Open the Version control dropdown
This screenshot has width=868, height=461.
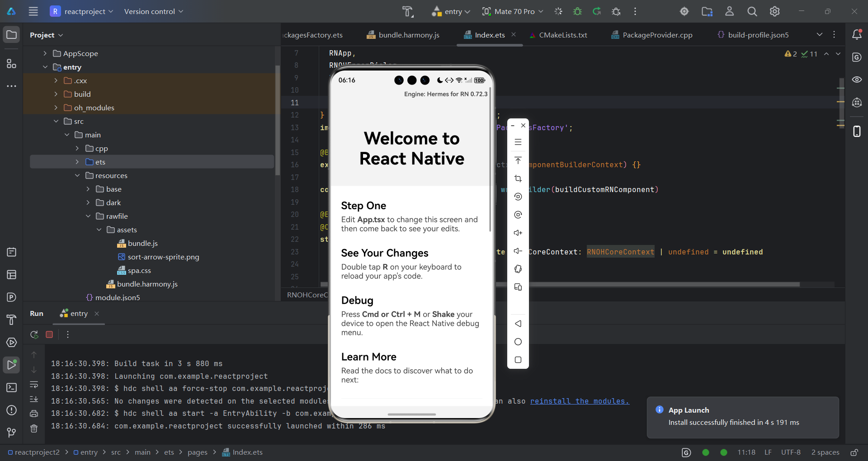(154, 11)
